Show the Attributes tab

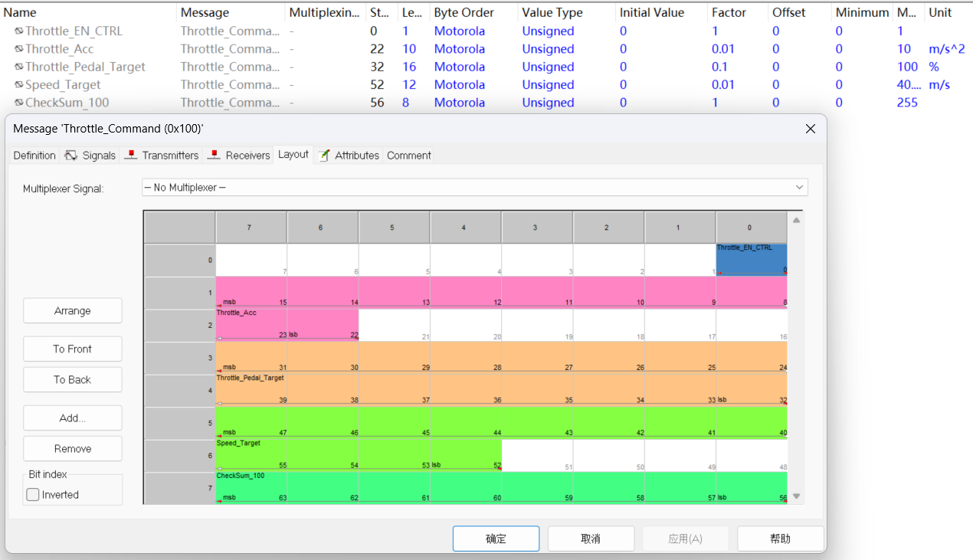pyautogui.click(x=349, y=155)
